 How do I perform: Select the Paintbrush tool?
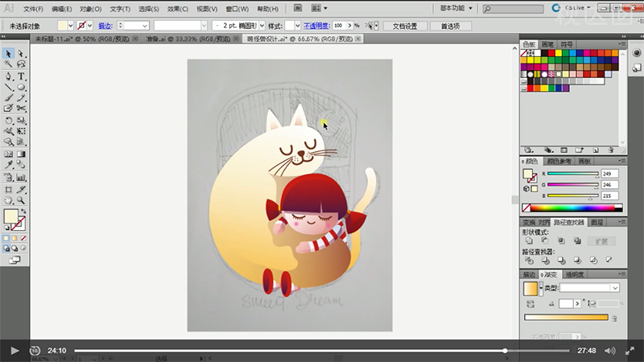point(8,97)
